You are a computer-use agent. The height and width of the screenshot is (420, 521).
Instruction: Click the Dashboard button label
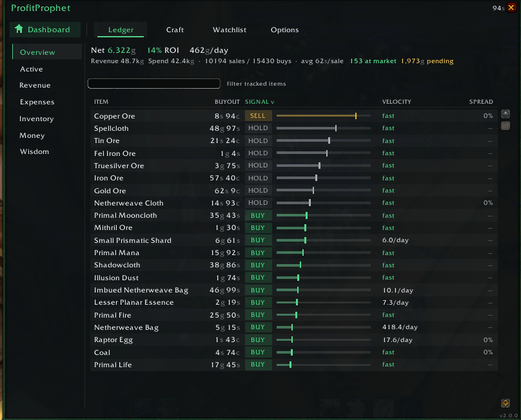click(49, 30)
